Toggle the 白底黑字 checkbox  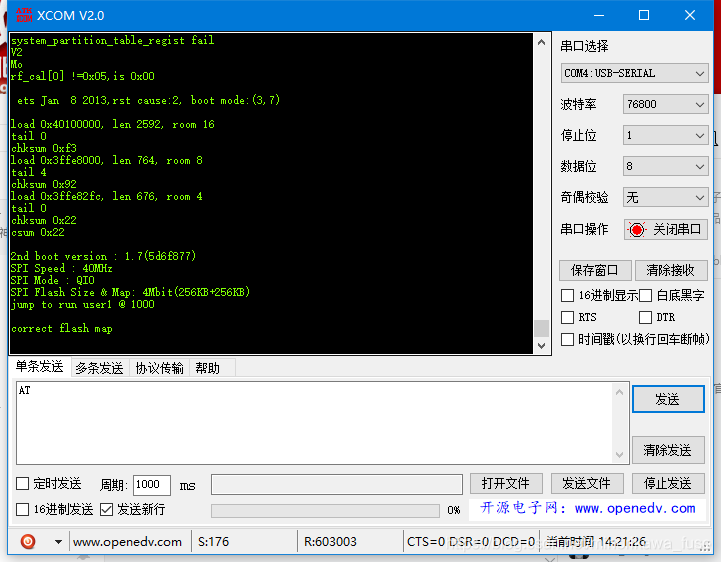pyautogui.click(x=646, y=295)
